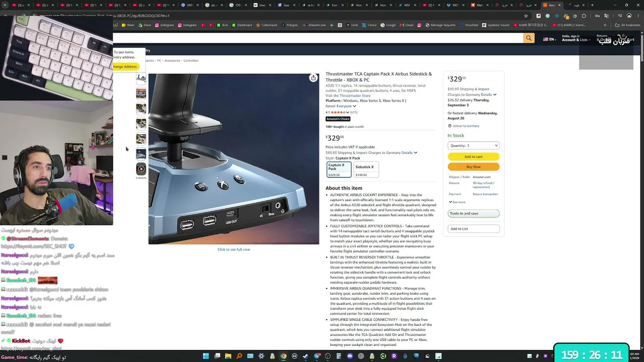
Task: Open the Poliigon bookmark
Action: tap(289, 25)
